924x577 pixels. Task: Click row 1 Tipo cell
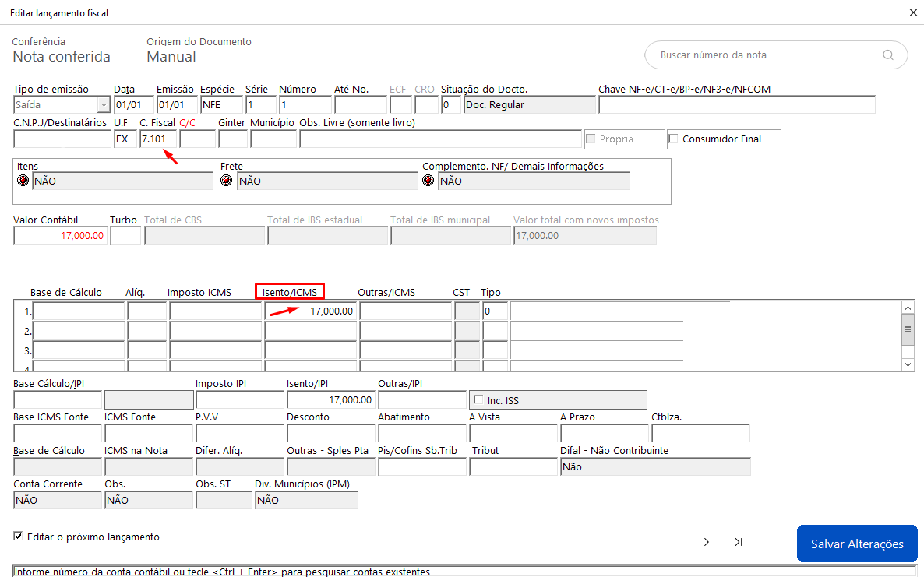[495, 311]
